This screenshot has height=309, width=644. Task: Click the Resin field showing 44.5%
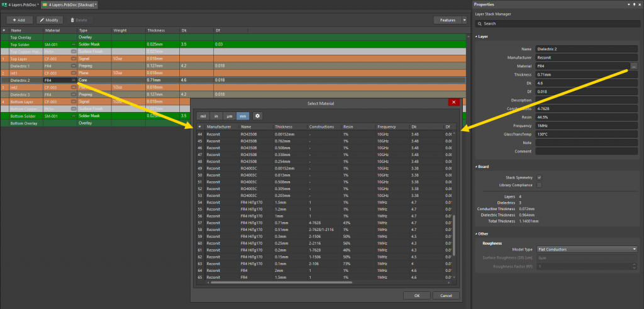[x=587, y=117]
